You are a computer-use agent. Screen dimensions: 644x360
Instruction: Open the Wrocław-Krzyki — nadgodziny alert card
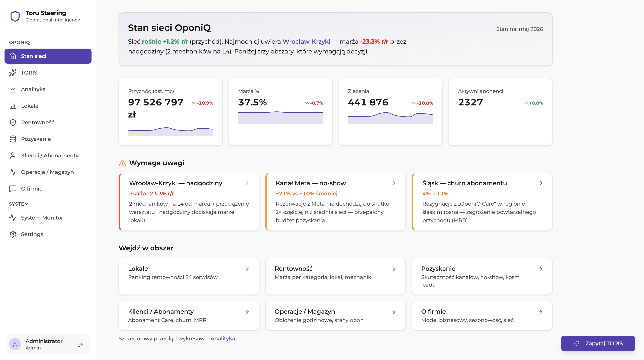[189, 202]
